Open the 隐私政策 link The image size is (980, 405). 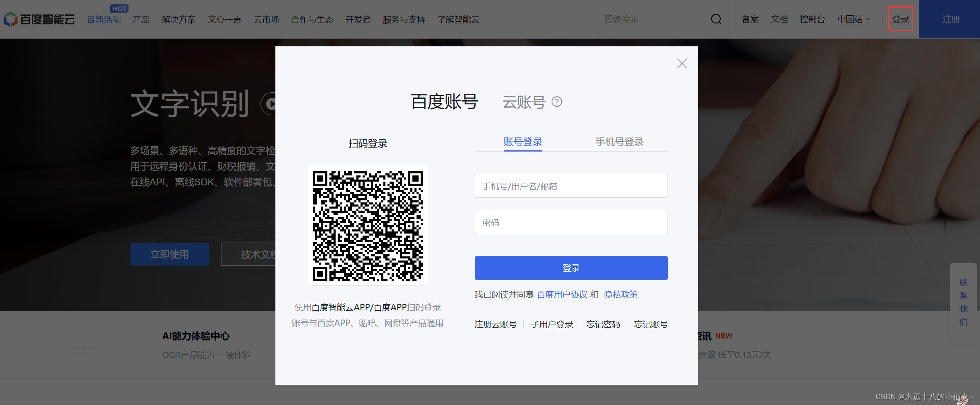click(x=621, y=295)
